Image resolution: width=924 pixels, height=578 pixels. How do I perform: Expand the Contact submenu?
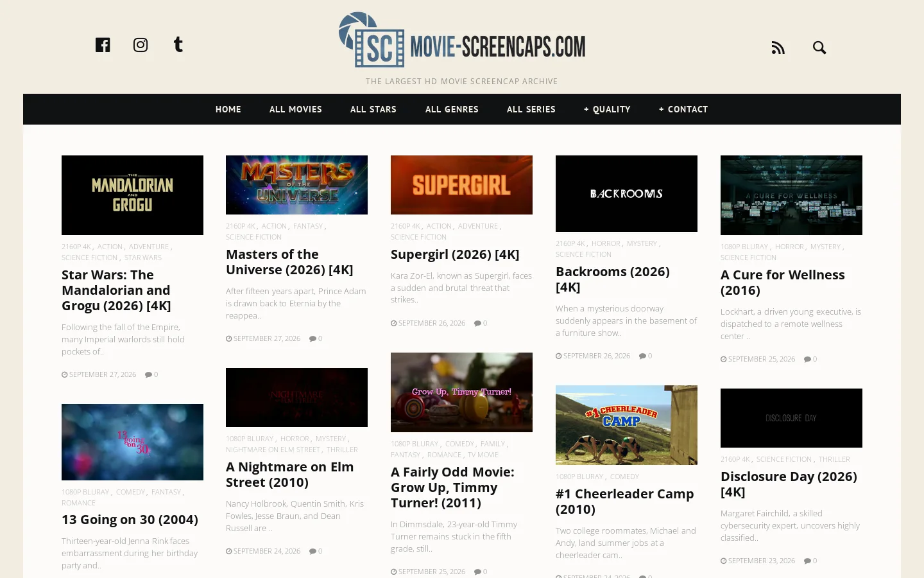click(x=683, y=109)
